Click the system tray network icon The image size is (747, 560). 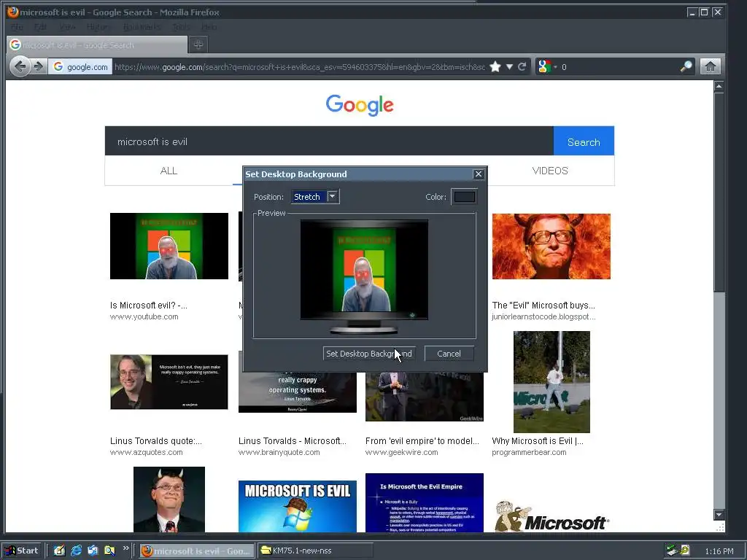tap(672, 551)
